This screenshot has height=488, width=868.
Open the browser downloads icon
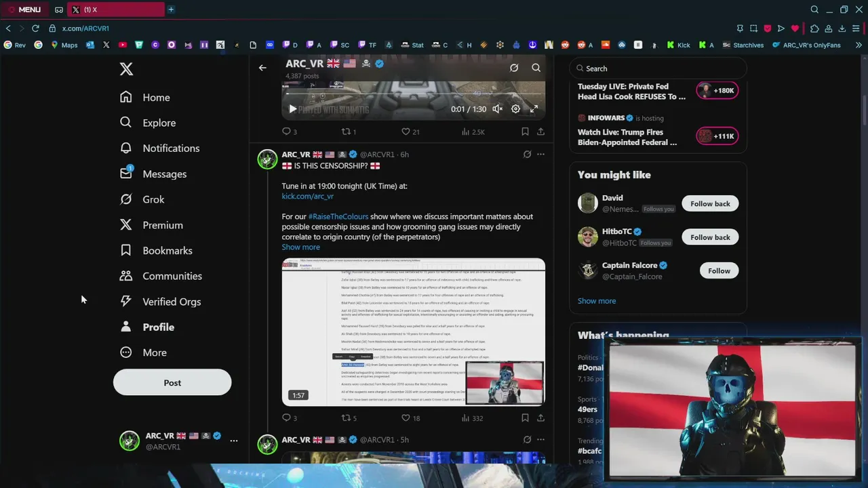click(842, 28)
